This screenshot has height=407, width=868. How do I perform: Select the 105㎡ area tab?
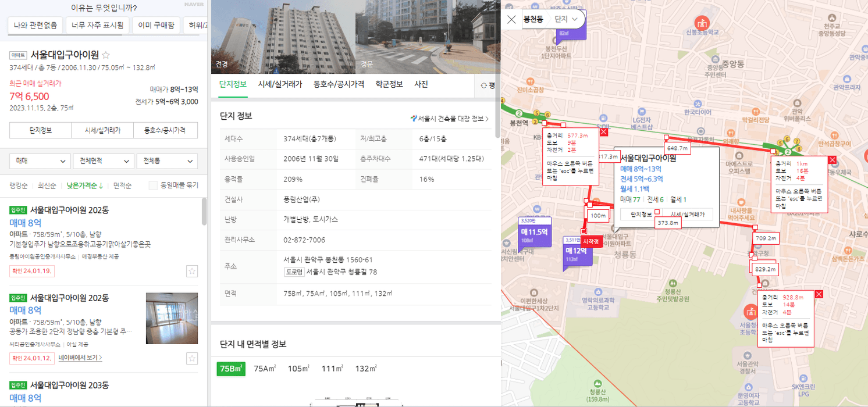coord(298,368)
